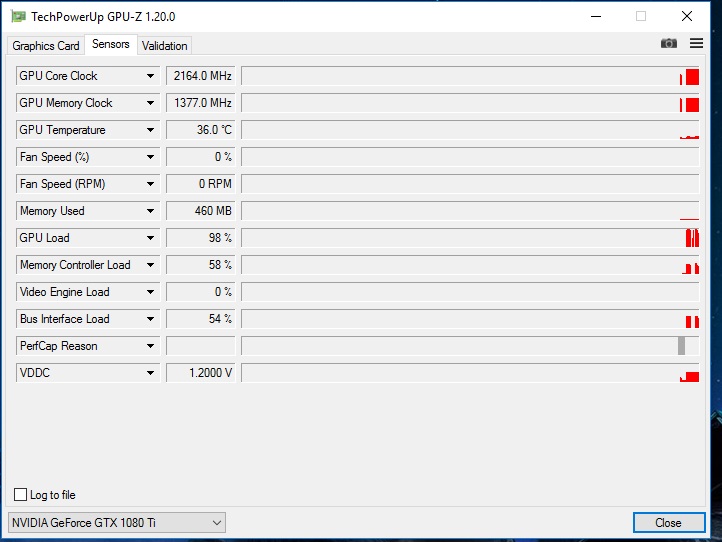Screen dimensions: 722x542
Task: Click the GPU Core Clock history graph
Action: (470, 76)
